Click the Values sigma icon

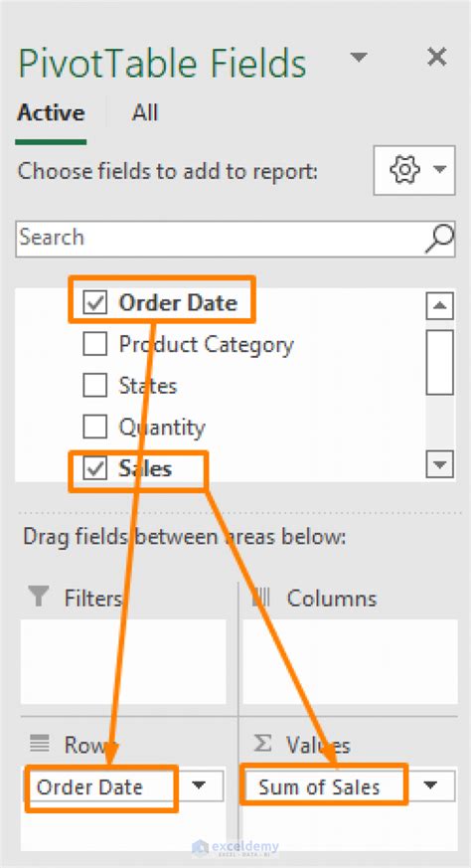[263, 744]
